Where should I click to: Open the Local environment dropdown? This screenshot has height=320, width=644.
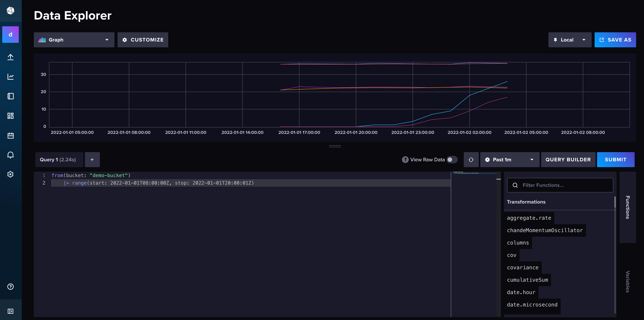[x=569, y=40]
